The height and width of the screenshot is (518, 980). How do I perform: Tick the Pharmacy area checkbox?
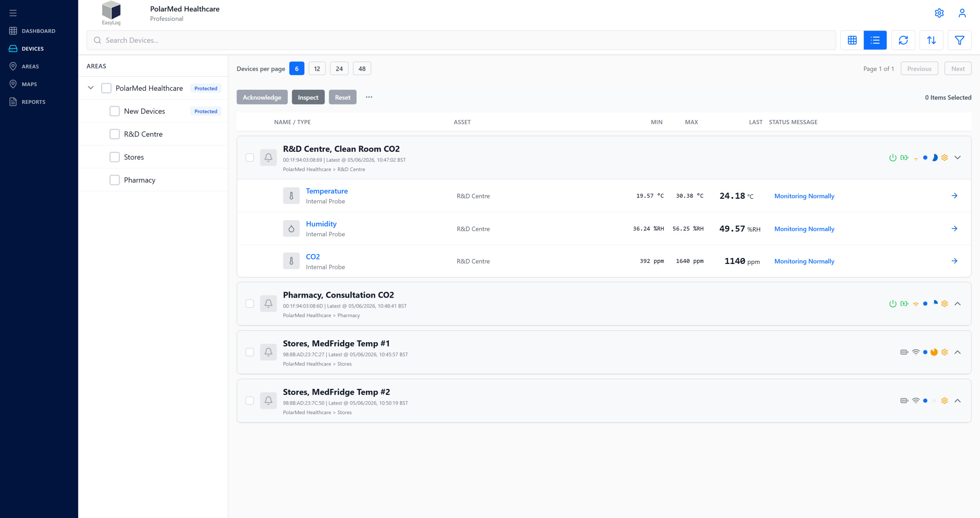point(114,180)
